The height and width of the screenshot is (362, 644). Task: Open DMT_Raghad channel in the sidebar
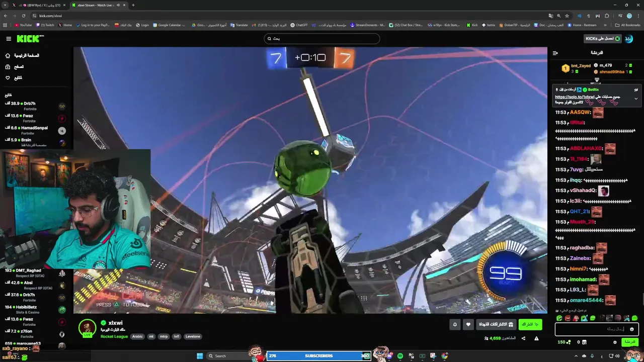coord(35,273)
